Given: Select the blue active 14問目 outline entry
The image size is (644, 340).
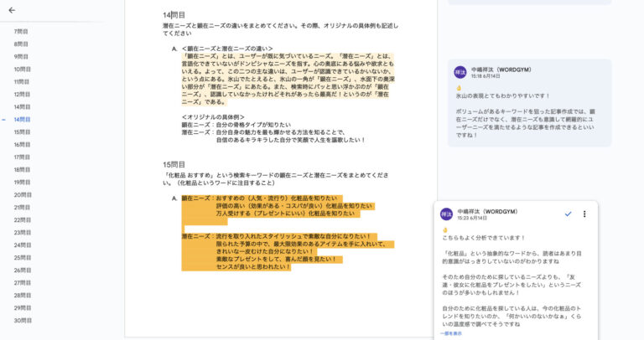Looking at the screenshot, I should click(22, 120).
